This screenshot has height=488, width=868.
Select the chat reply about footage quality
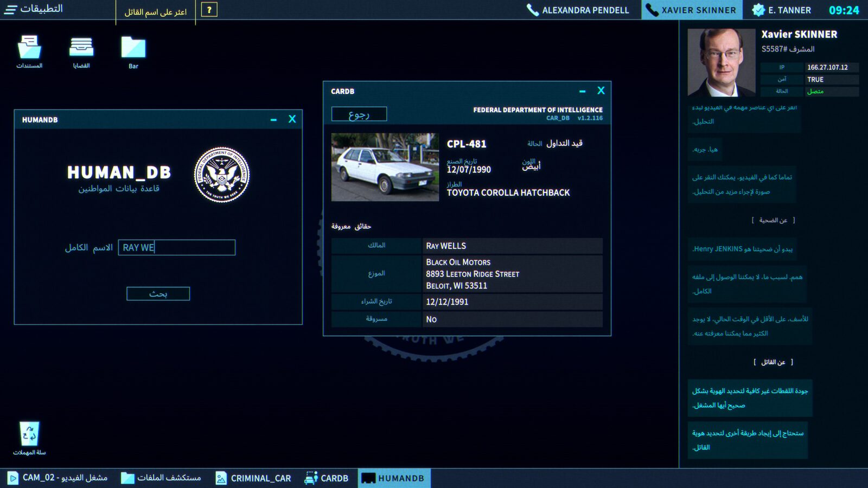[x=750, y=398]
